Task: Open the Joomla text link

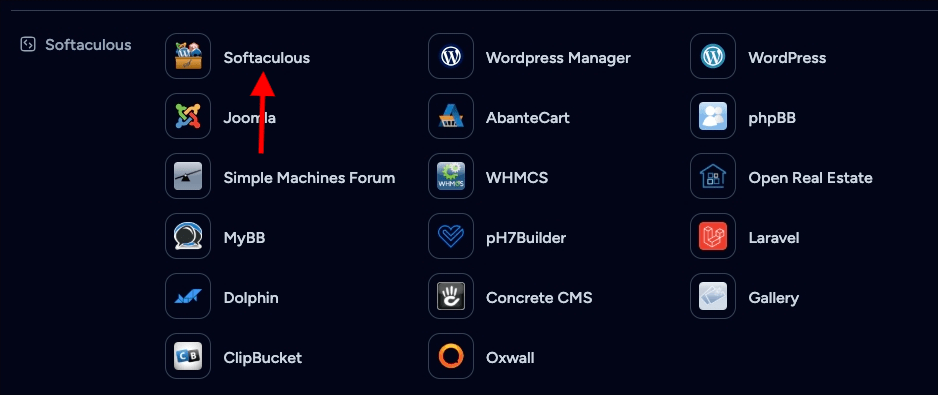Action: tap(249, 118)
